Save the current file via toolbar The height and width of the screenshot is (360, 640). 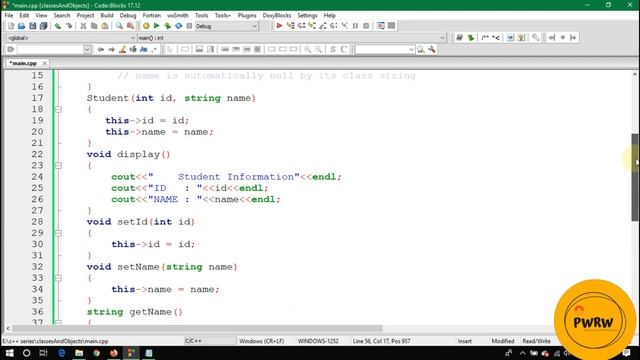coord(33,26)
